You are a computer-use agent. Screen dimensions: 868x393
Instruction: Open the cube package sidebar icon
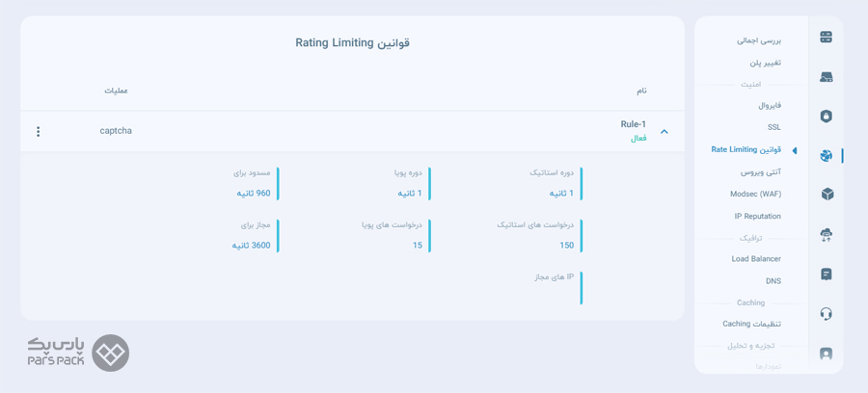[827, 195]
